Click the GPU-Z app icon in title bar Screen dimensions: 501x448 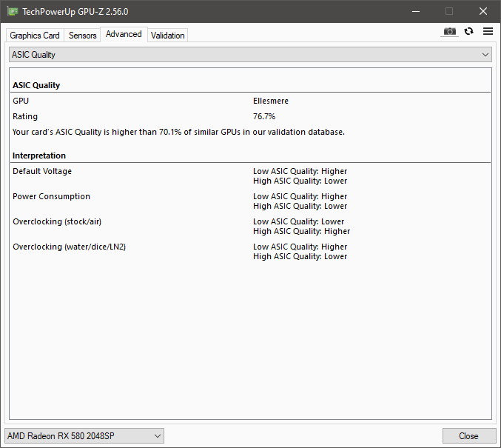click(13, 12)
